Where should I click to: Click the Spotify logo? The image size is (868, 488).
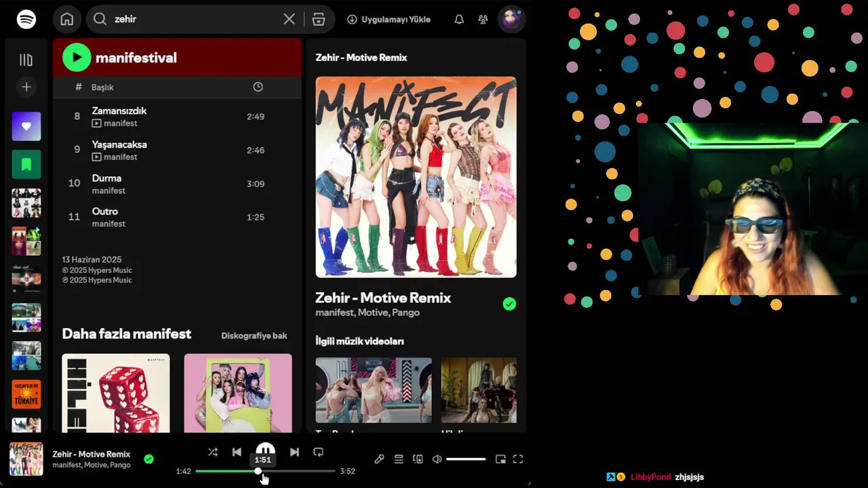pyautogui.click(x=26, y=19)
